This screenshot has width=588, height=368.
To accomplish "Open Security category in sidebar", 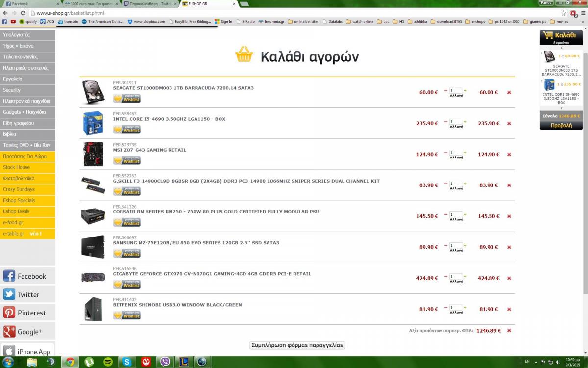I will coord(27,90).
